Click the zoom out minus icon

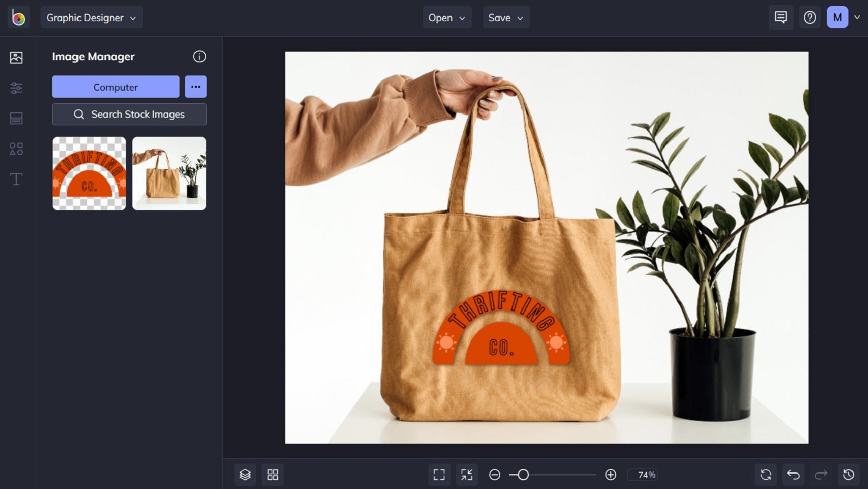coord(495,475)
